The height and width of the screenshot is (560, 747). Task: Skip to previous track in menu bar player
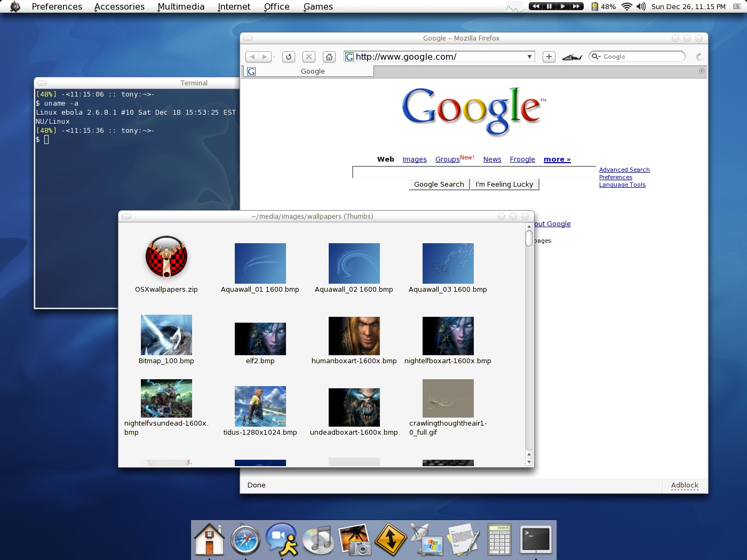coord(536,6)
